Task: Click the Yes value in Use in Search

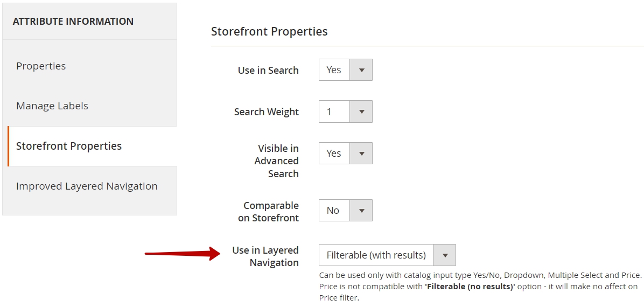Action: 334,70
